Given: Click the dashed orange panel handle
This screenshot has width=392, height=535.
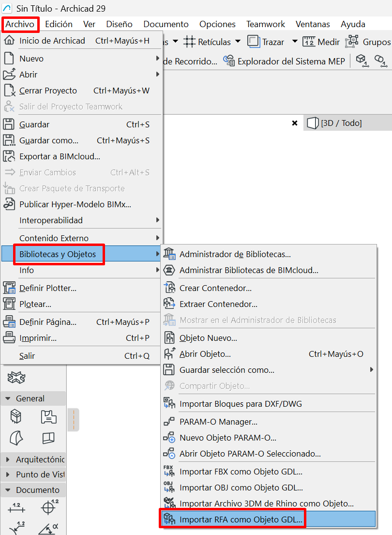Looking at the screenshot, I should [x=73, y=420].
